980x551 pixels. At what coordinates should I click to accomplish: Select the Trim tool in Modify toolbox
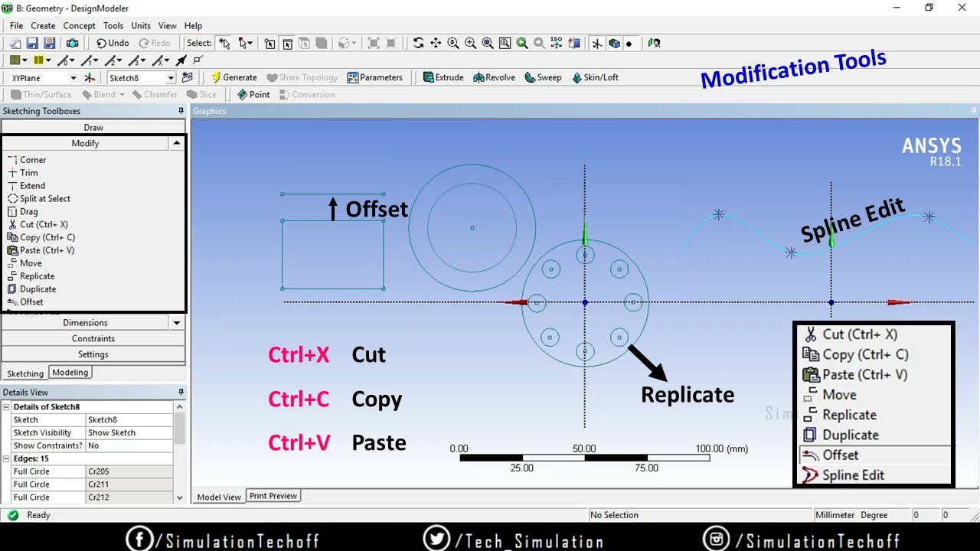coord(29,173)
